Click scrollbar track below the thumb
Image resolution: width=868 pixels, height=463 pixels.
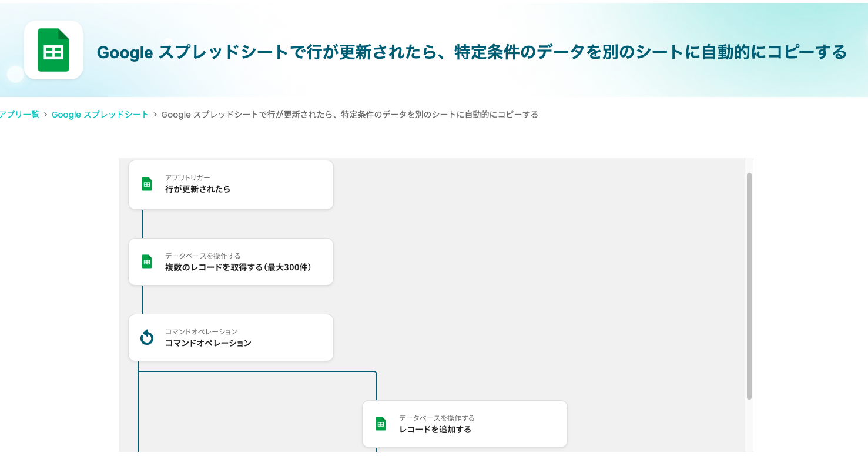coord(749,426)
